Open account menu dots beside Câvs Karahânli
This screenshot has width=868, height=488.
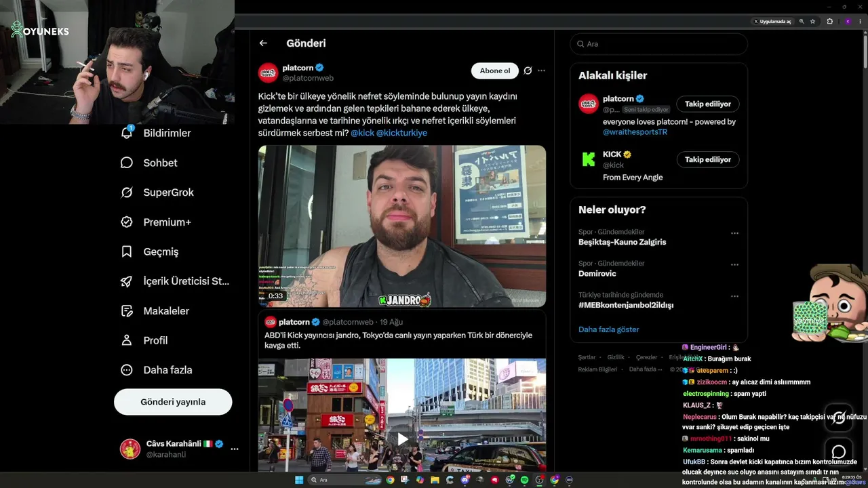pyautogui.click(x=235, y=449)
